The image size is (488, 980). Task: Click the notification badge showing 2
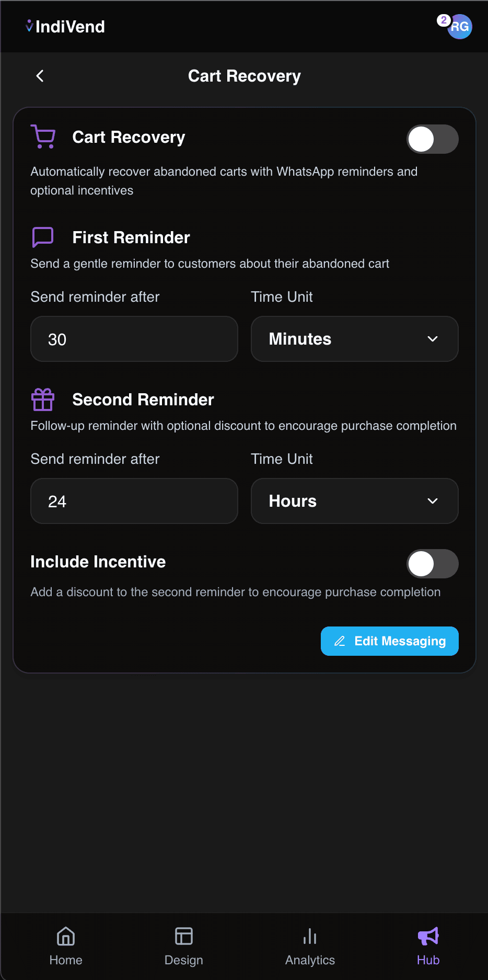coord(444,20)
